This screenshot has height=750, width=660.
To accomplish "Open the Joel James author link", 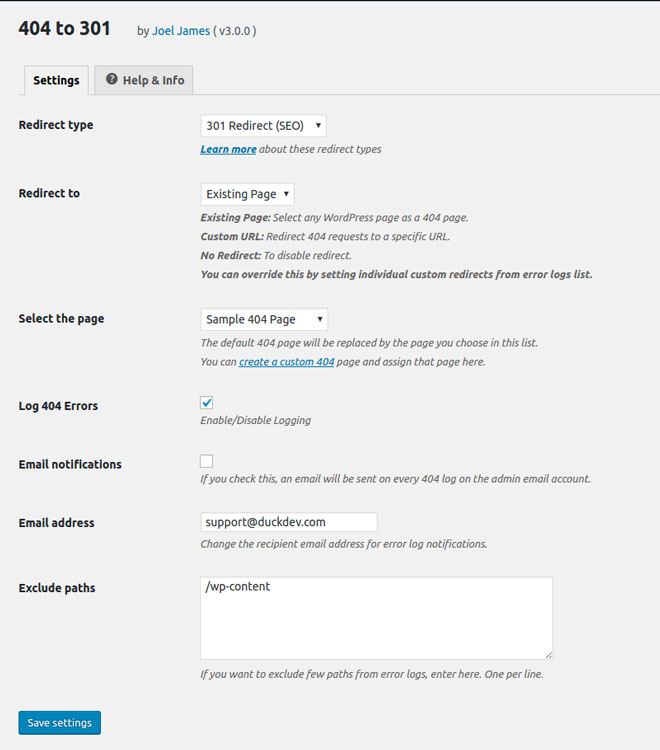I will [181, 31].
